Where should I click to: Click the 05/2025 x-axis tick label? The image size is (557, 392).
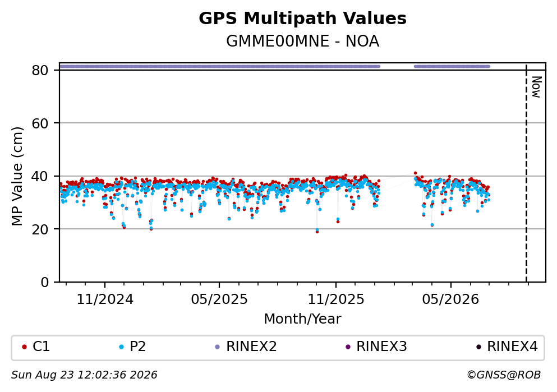coord(219,299)
